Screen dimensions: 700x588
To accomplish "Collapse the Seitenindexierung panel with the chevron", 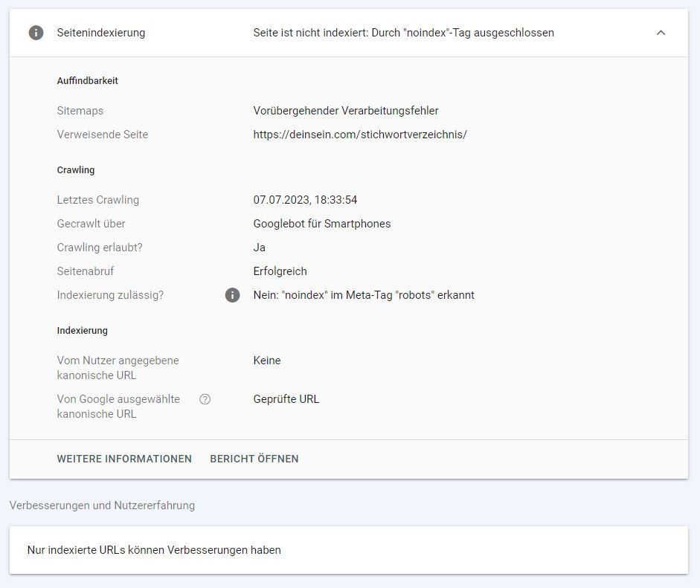I will pos(661,33).
